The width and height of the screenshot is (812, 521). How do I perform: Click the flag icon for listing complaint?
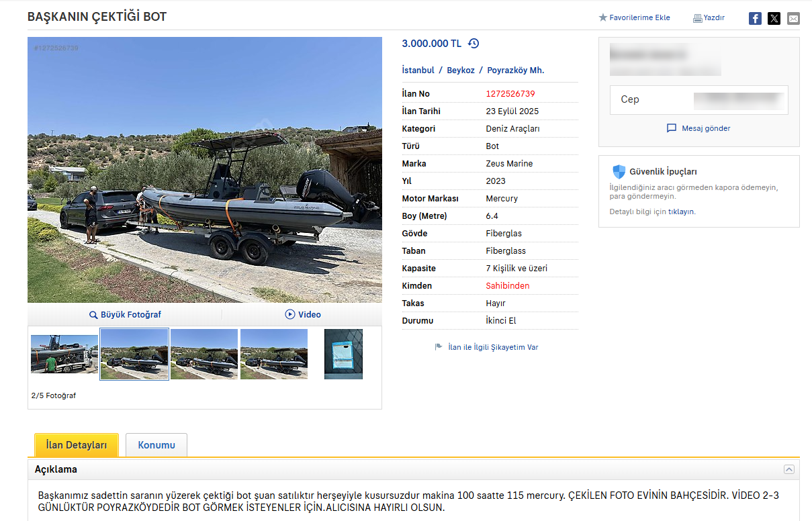click(439, 347)
